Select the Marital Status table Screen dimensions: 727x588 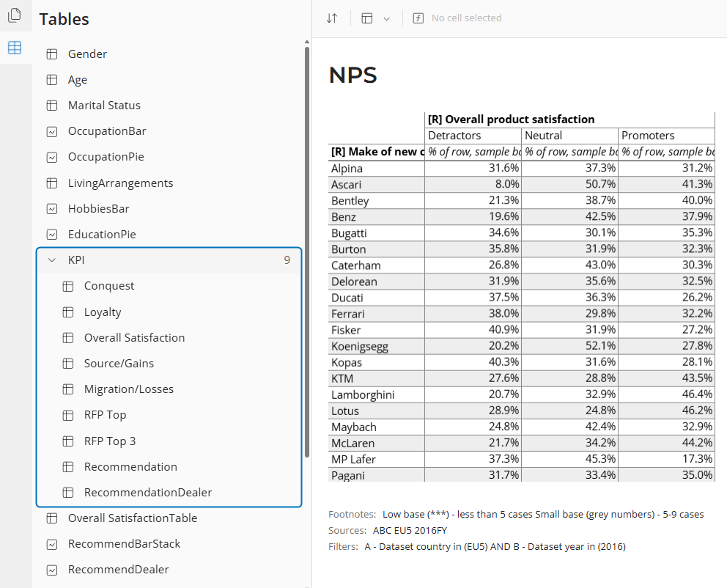coord(104,106)
